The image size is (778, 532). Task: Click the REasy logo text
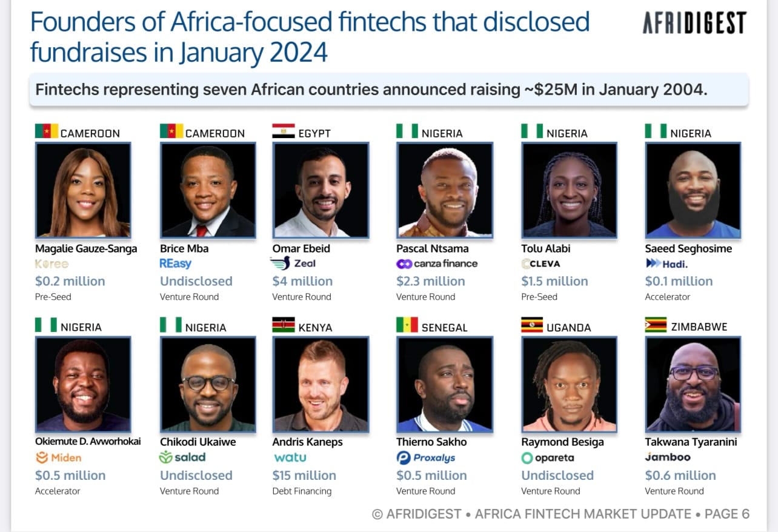tap(176, 264)
